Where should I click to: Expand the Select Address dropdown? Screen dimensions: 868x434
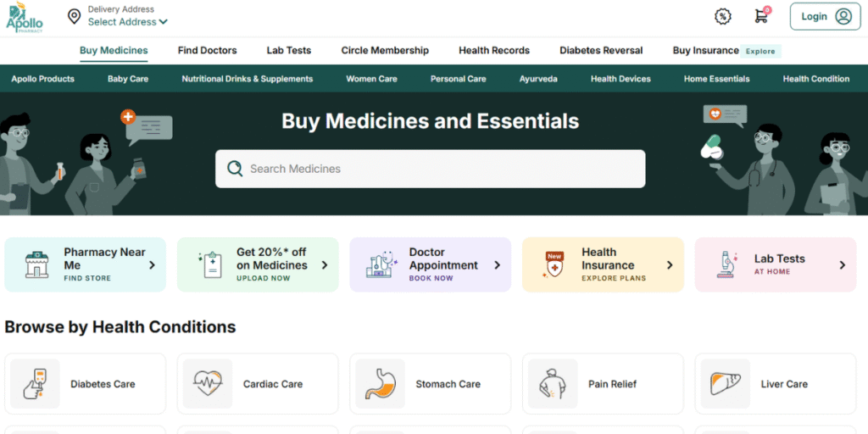128,22
